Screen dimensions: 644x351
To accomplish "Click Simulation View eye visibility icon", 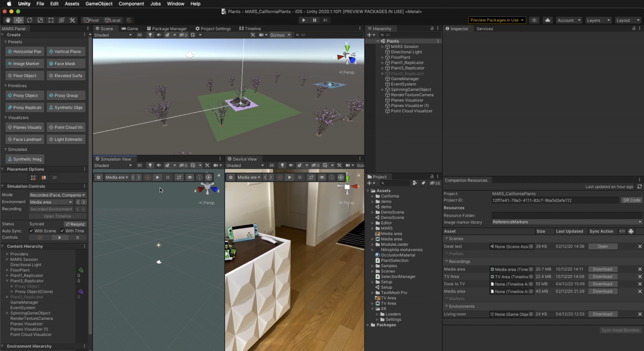I will coord(190,177).
